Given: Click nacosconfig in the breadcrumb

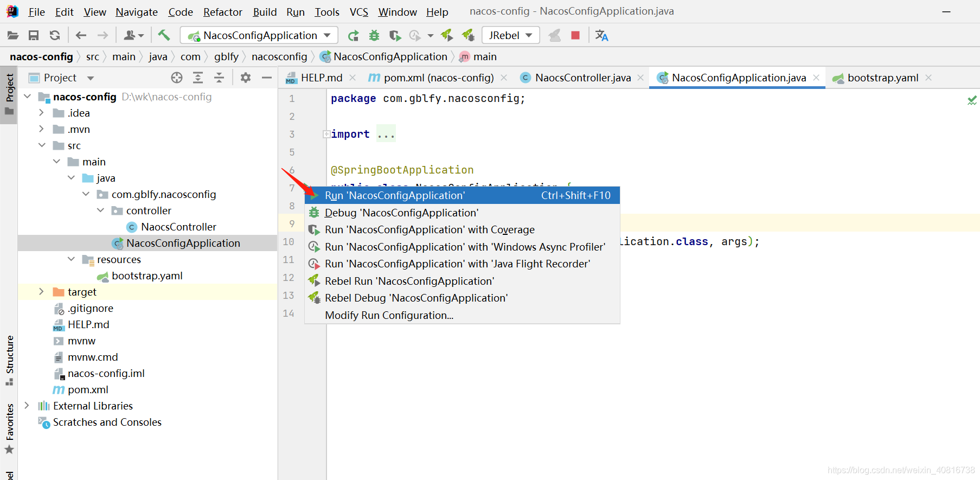Looking at the screenshot, I should (279, 57).
